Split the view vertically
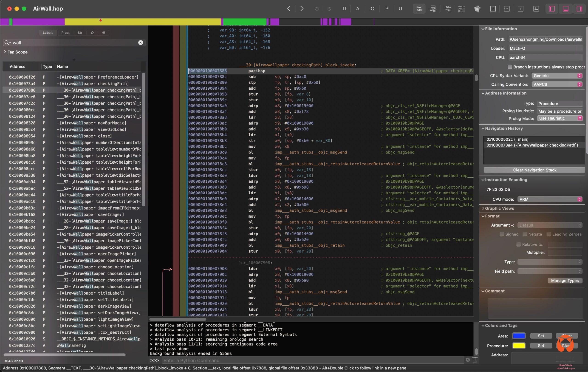This screenshot has height=372, width=588. (x=493, y=9)
